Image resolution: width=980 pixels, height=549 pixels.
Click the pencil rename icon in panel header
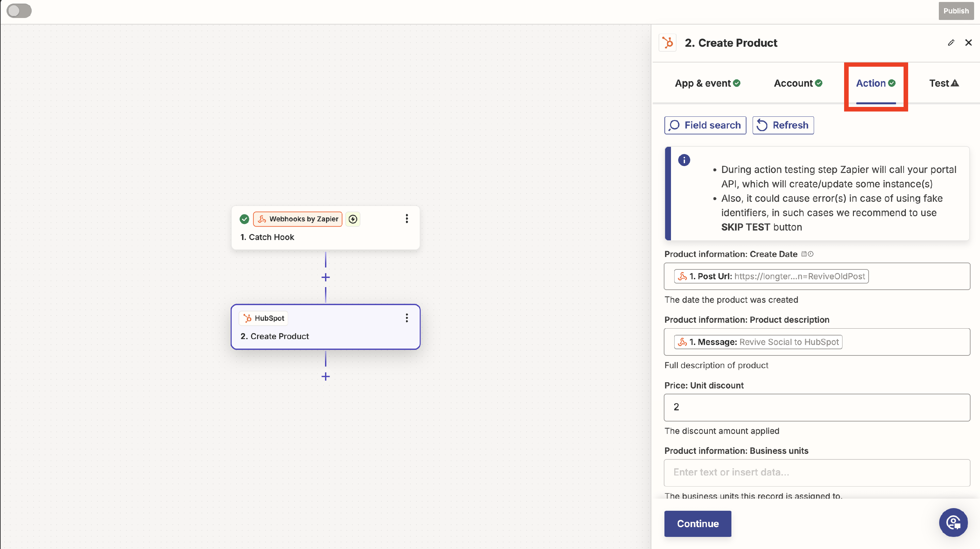click(951, 43)
